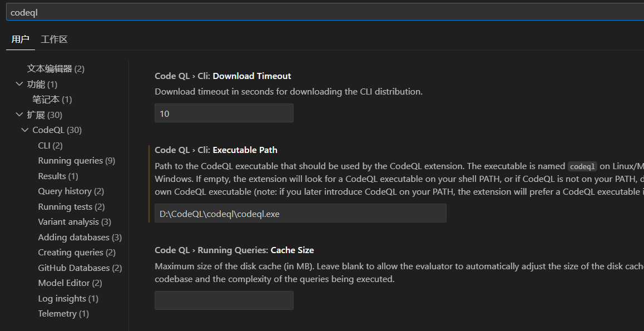Select CLI under the CodeQL tree
644x331 pixels.
pyautogui.click(x=50, y=146)
